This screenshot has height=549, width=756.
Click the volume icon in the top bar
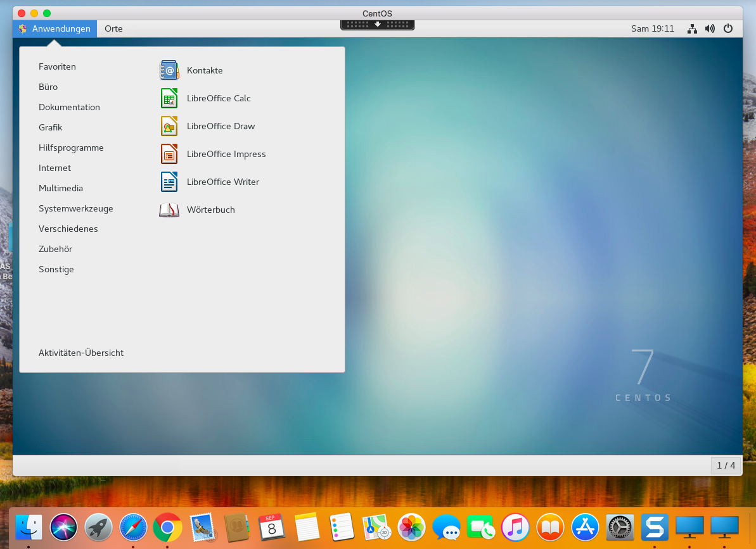click(x=710, y=28)
